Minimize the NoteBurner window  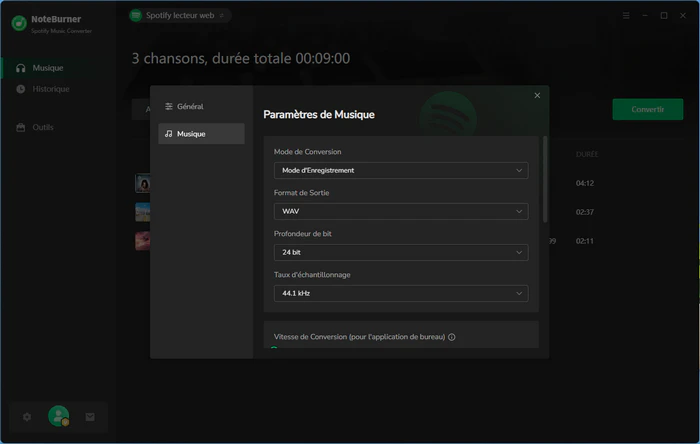point(645,16)
